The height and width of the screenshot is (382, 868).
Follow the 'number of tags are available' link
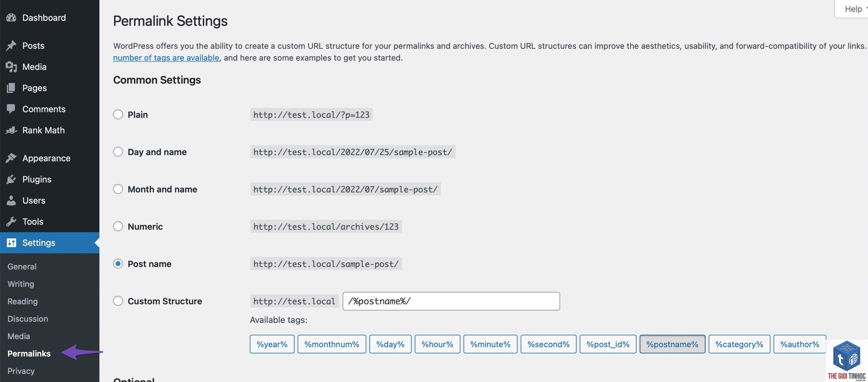coord(166,58)
